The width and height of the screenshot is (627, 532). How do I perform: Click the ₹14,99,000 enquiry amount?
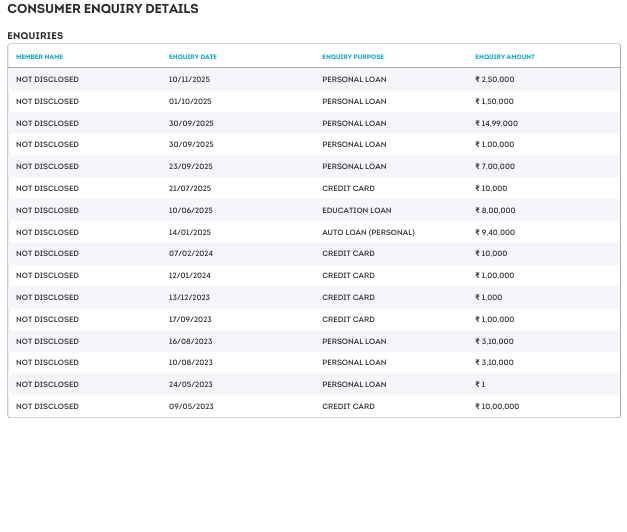496,123
